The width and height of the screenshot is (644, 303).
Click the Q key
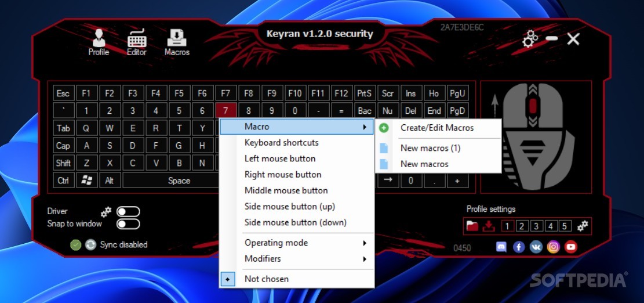pyautogui.click(x=86, y=128)
